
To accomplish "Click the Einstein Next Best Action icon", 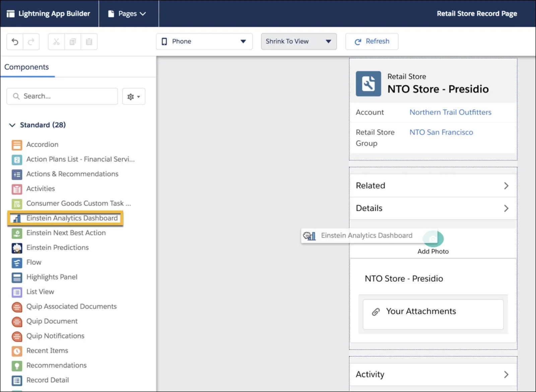I will click(17, 233).
